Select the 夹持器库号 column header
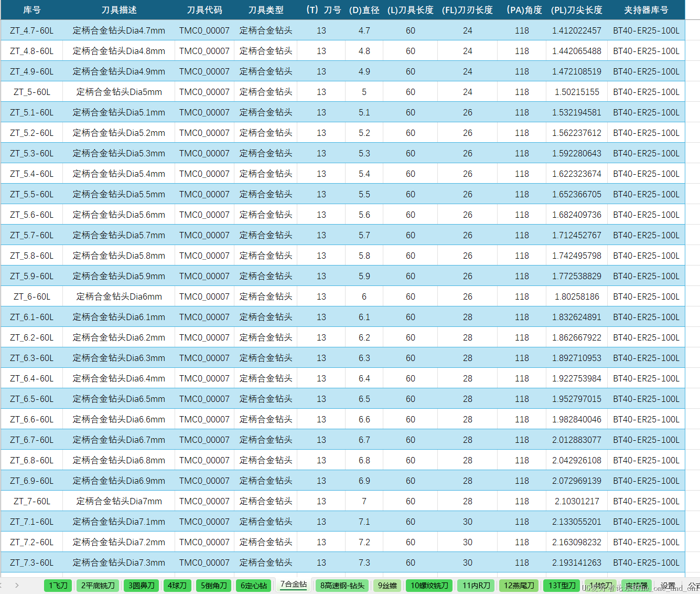This screenshot has height=594, width=700. tap(647, 10)
